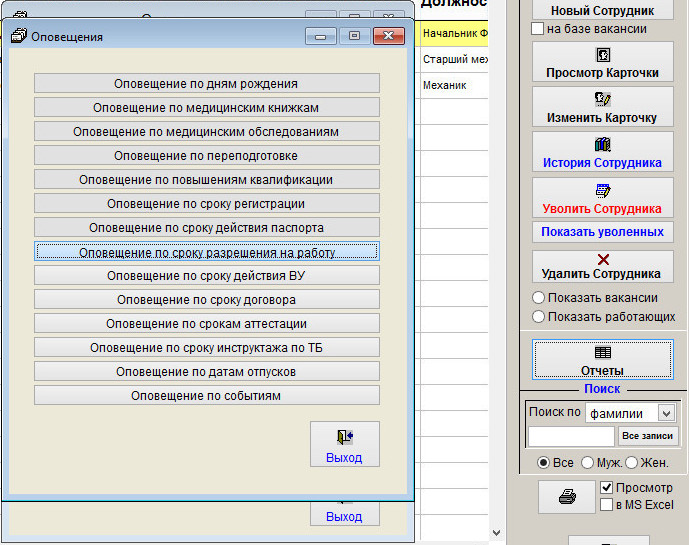Viewport: 689px width, 545px height.
Task: Expand the Поиск по фамилии dropdown
Action: 667,413
